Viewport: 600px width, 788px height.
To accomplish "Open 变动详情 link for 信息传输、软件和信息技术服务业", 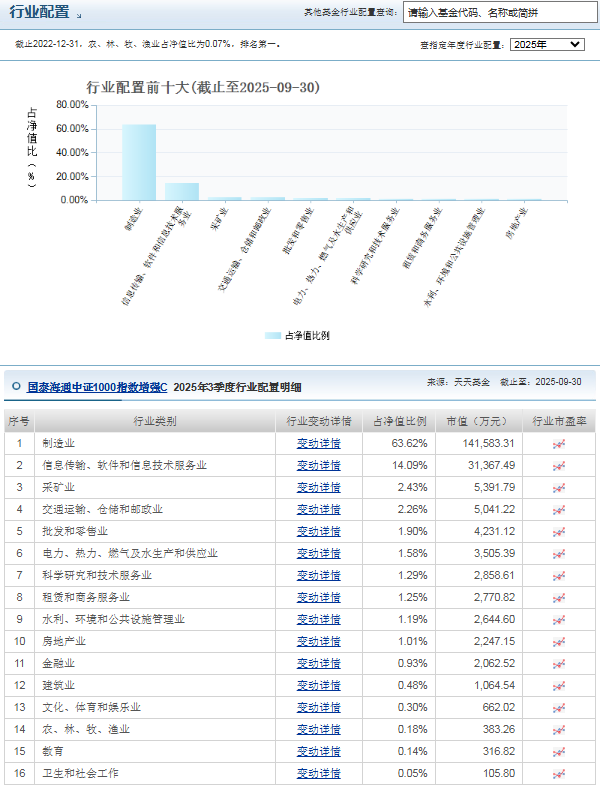I will coord(319,466).
